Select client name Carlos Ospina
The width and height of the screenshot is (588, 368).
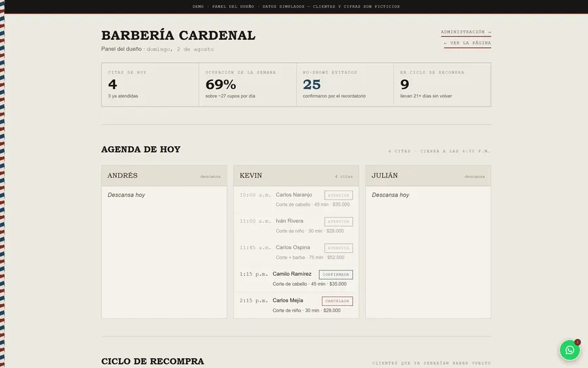coord(293,247)
